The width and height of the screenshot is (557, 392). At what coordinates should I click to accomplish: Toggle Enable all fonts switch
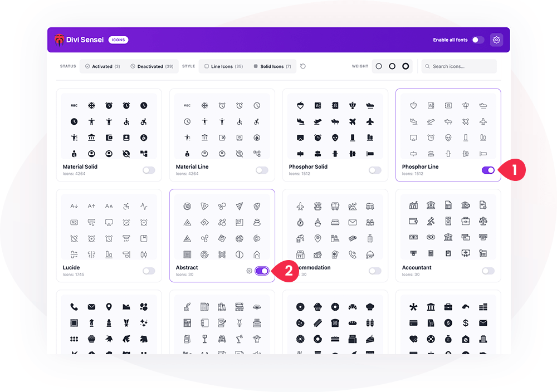pyautogui.click(x=478, y=40)
